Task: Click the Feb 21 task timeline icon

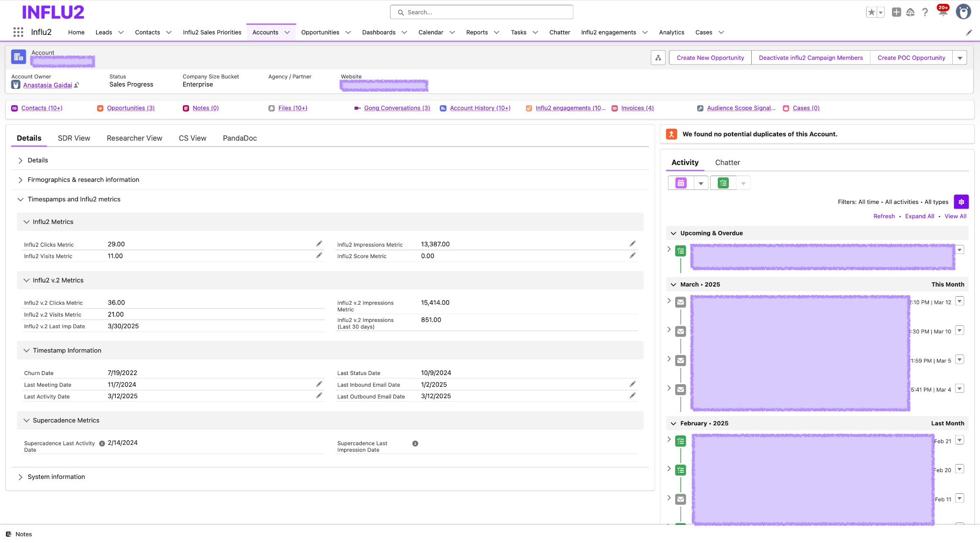Action: (x=680, y=441)
